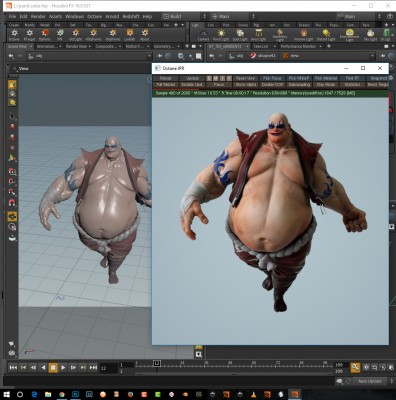Viewport: 396px width, 400px height.
Task: Click Update in Octane IPR
Action: tap(192, 78)
